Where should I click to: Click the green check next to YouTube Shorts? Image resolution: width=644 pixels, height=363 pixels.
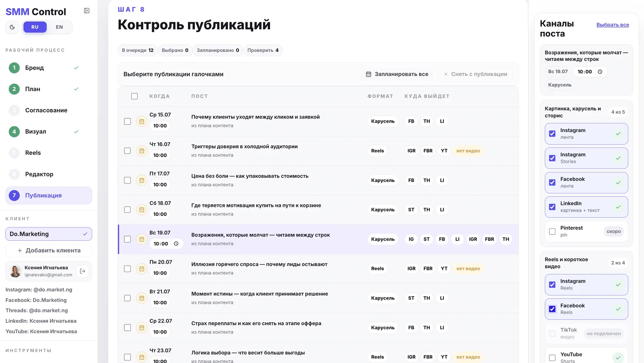[618, 357]
